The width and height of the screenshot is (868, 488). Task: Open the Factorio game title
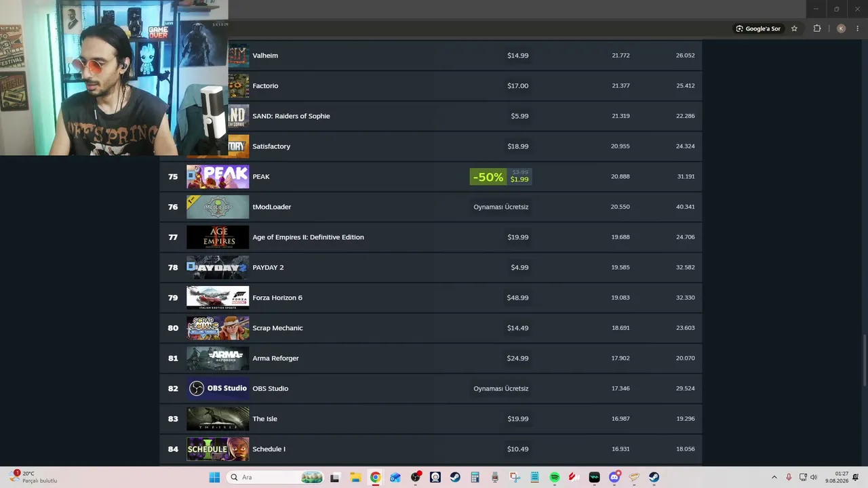pos(265,86)
